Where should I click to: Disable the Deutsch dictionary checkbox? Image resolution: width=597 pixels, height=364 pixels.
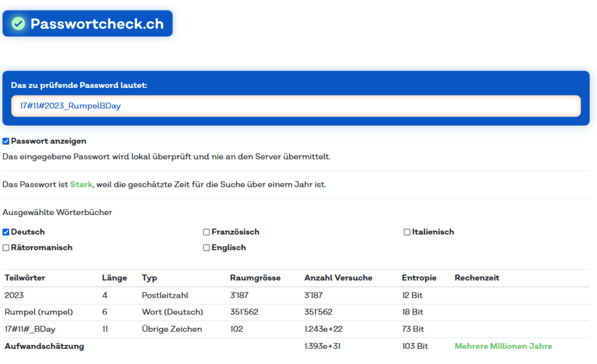pos(6,232)
